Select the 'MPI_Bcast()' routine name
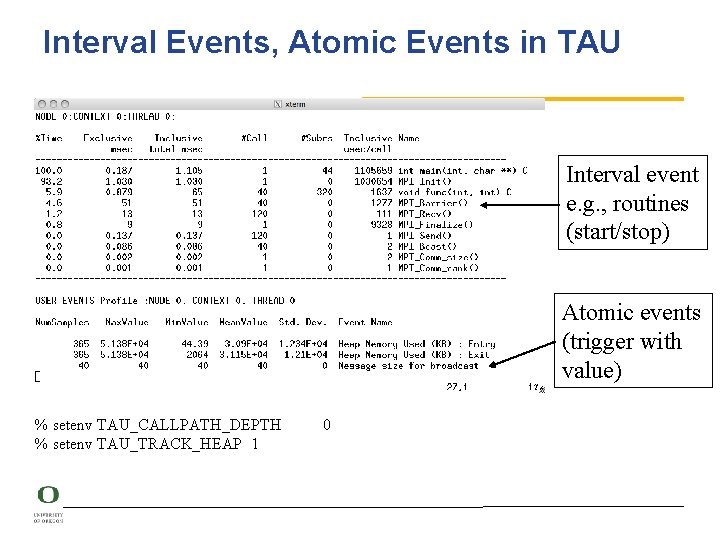Screen dimensions: 720x540 tap(428, 247)
